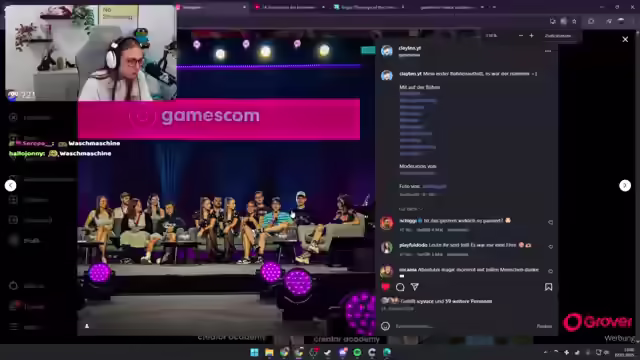This screenshot has height=360, width=640.
Task: Open the hamburger menu at sidebar bottom
Action: (13, 327)
